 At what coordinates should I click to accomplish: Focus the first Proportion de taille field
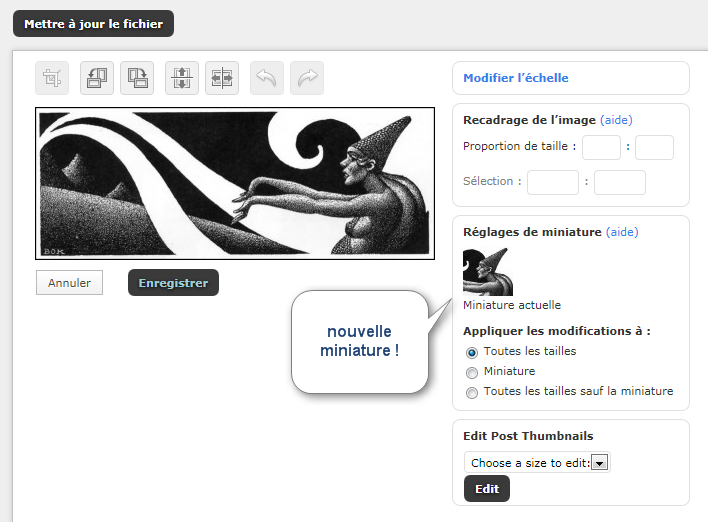[x=601, y=147]
